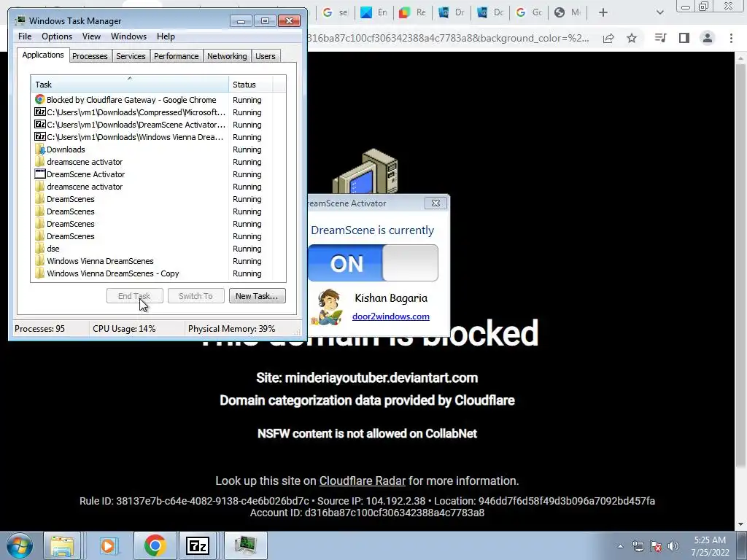Viewport: 747px width, 560px height.
Task: Select the Compressed\Microsoft 7-Zip task
Action: [x=158, y=112]
